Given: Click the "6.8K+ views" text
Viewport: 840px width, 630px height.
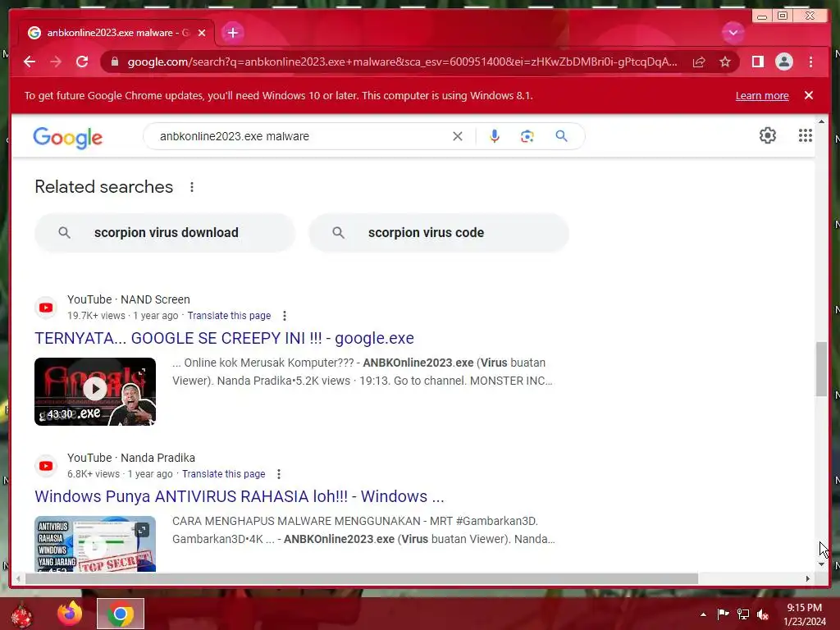Looking at the screenshot, I should pos(94,474).
